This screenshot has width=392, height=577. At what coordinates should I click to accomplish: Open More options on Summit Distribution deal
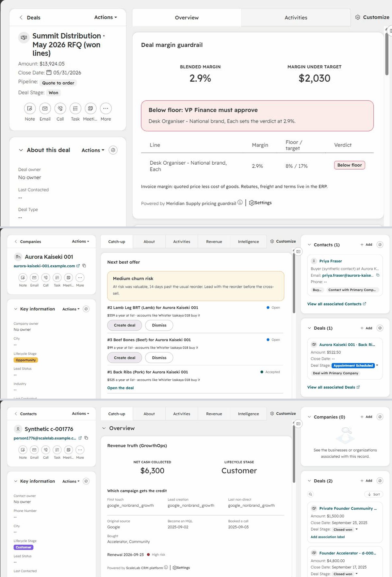coord(106,108)
